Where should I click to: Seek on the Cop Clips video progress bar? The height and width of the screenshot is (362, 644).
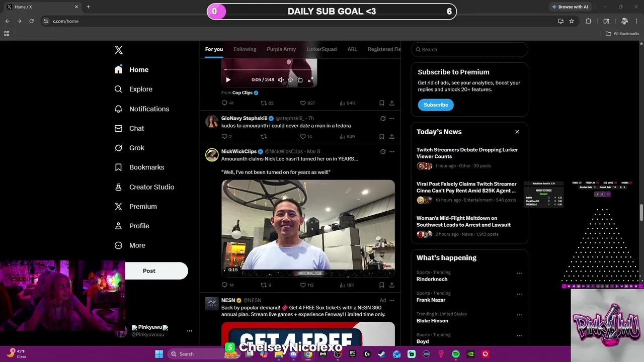pos(269,70)
